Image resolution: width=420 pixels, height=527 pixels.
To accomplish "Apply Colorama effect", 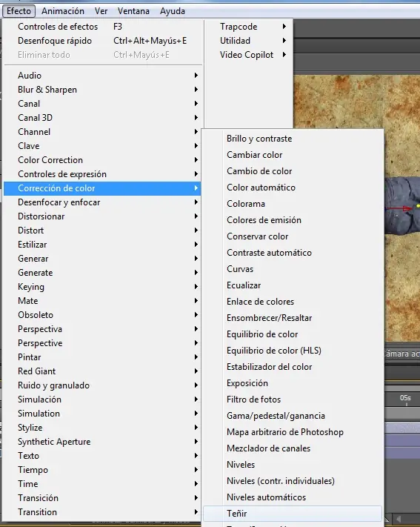I will point(293,204).
